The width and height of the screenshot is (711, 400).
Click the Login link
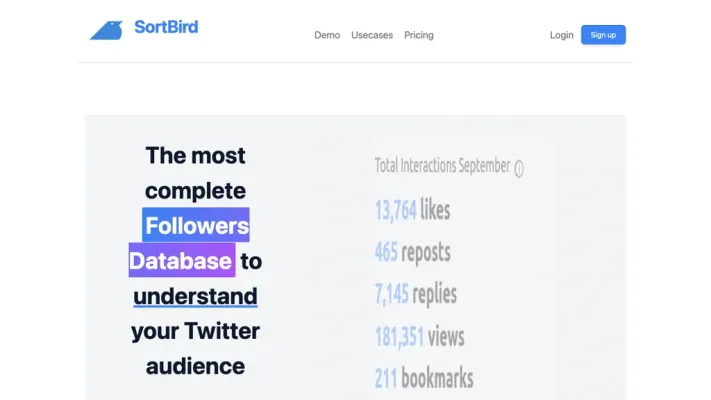click(561, 35)
